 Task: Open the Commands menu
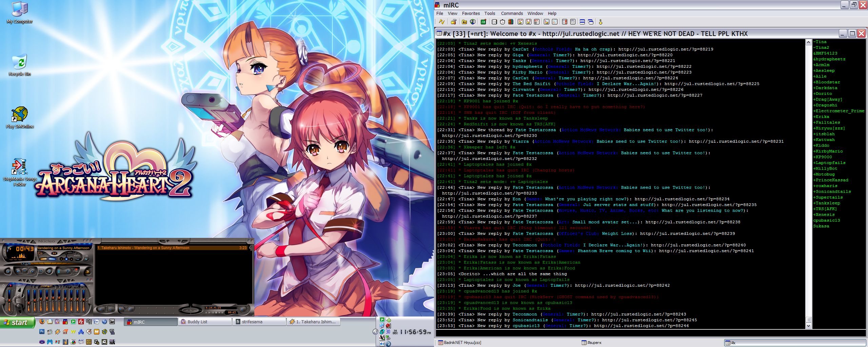point(512,14)
